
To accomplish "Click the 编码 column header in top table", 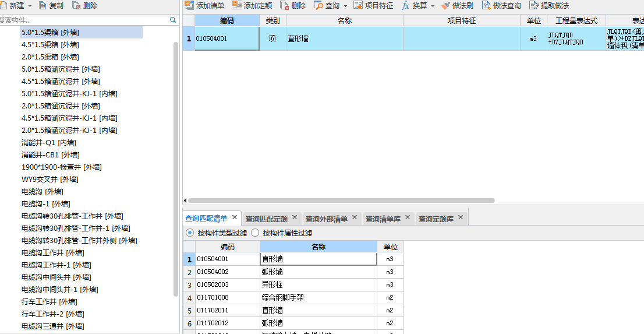I will tap(227, 20).
